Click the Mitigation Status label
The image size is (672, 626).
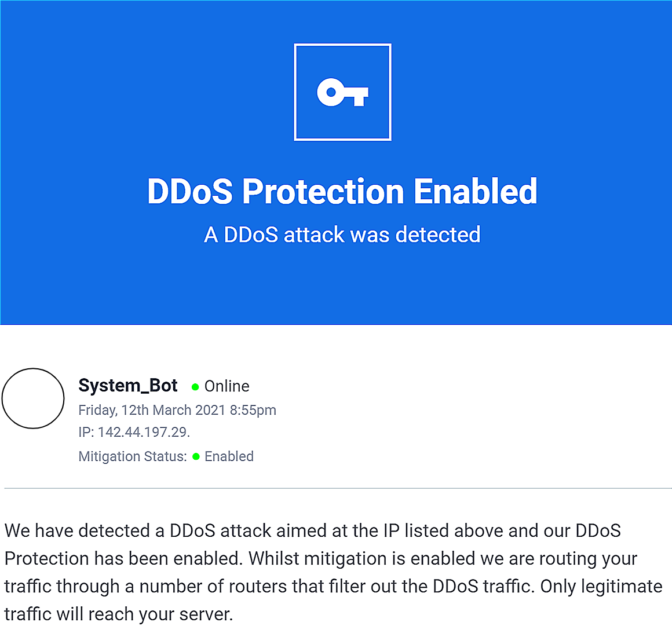133,456
